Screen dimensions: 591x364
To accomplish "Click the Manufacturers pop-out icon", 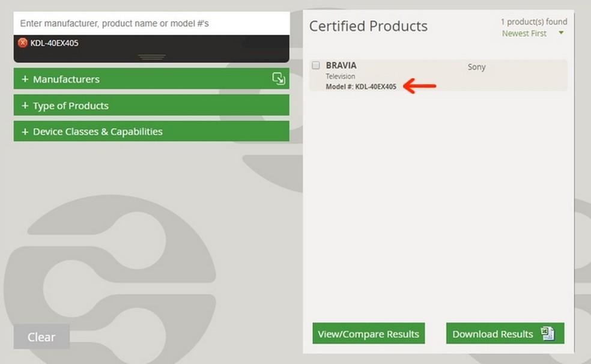I will pyautogui.click(x=278, y=79).
